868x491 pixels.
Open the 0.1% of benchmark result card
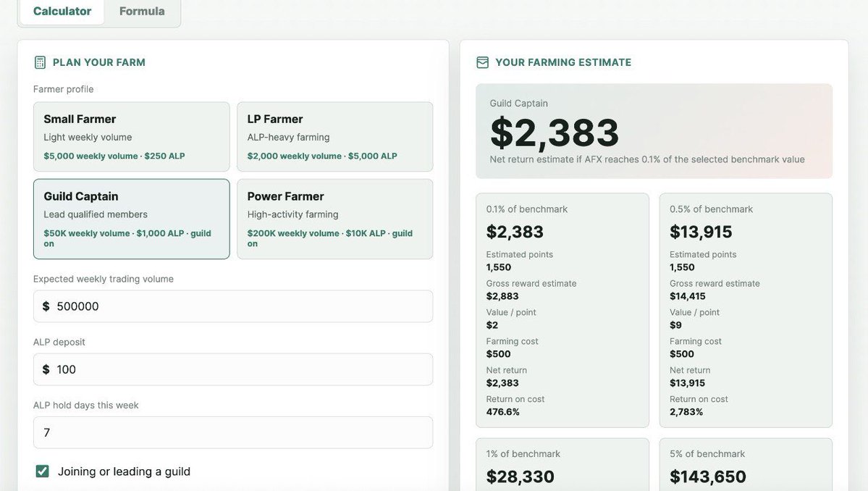(x=562, y=310)
